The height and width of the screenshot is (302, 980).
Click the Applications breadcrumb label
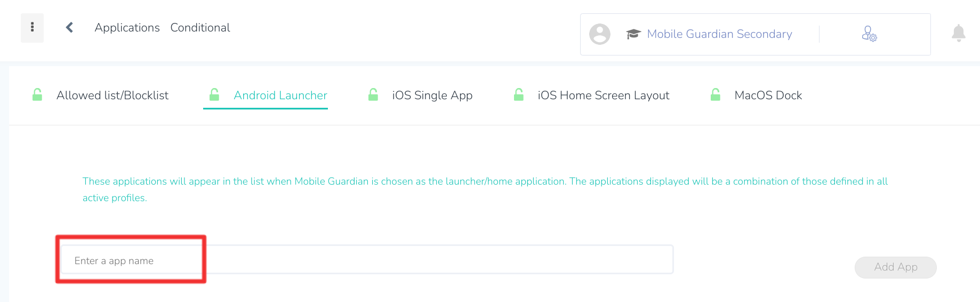coord(127,28)
